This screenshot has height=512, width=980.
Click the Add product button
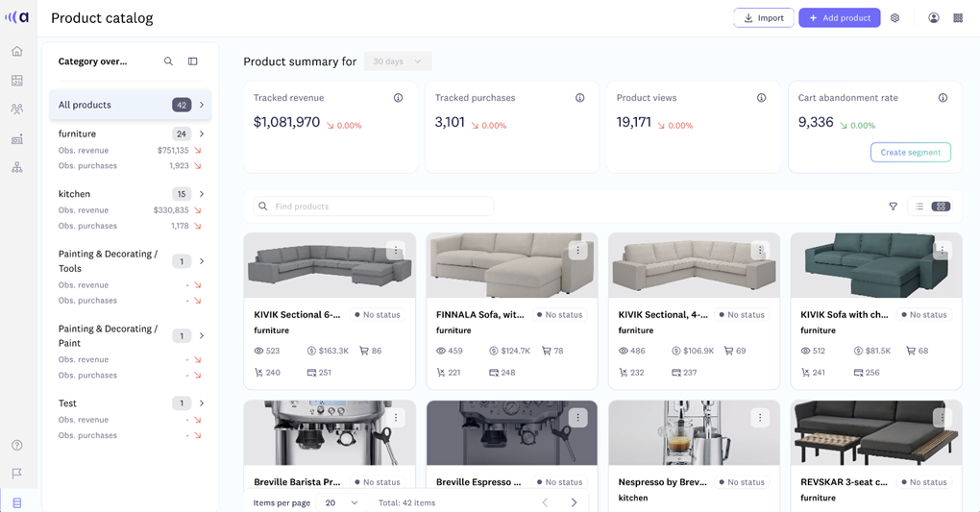[839, 18]
